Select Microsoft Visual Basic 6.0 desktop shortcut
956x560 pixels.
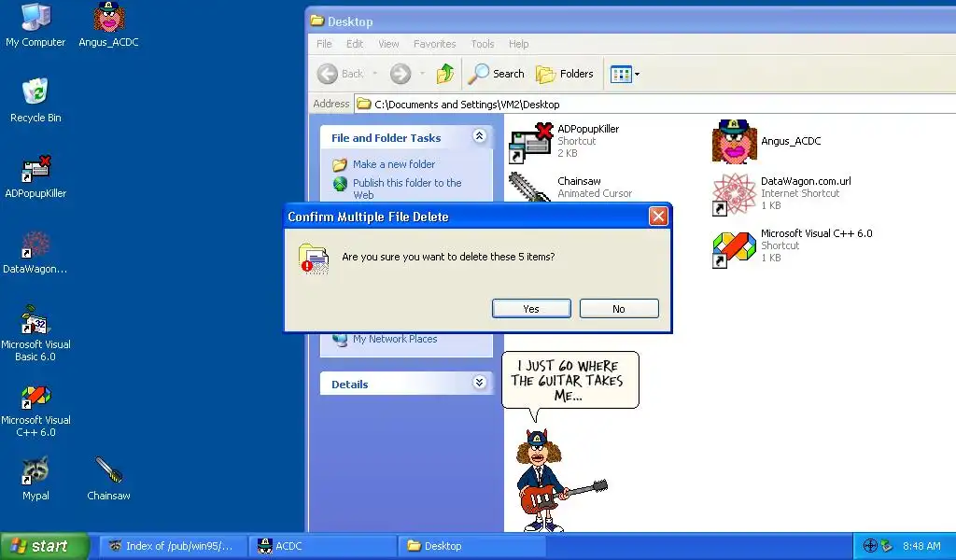coord(35,333)
